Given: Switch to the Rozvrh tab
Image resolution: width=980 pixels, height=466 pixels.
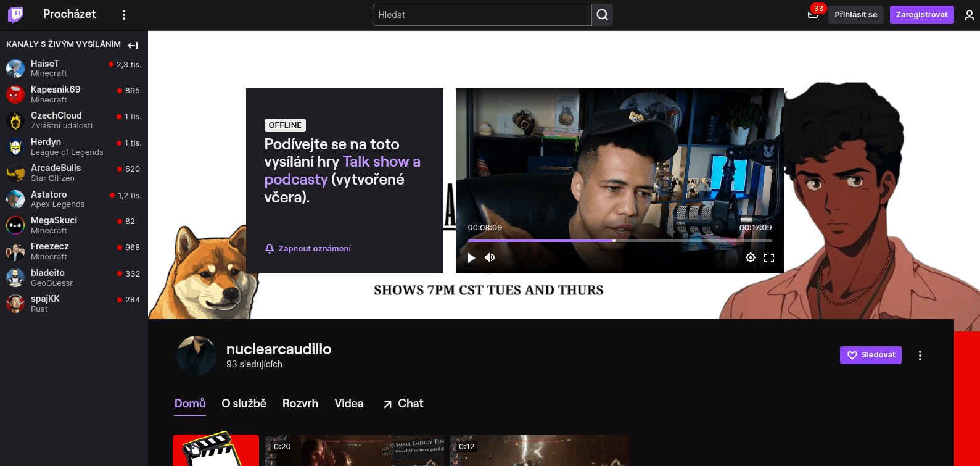Looking at the screenshot, I should 300,404.
